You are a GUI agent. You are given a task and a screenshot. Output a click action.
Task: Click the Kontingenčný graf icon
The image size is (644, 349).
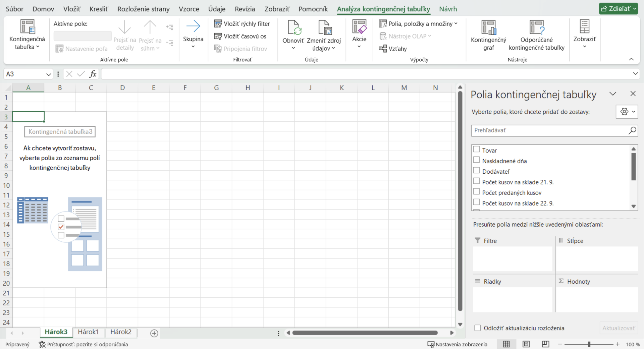click(x=488, y=27)
